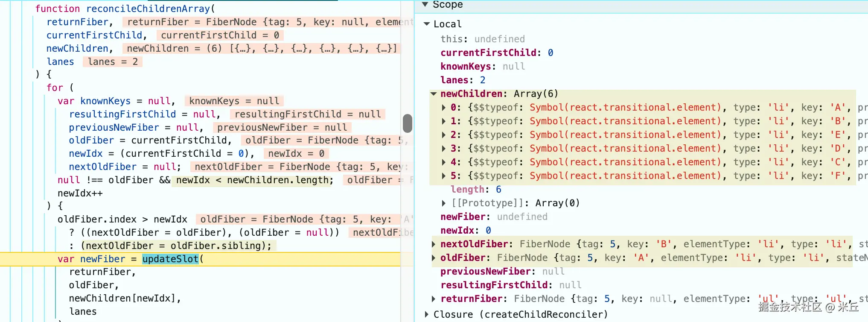This screenshot has width=868, height=322.
Task: Select the 'resultingFirstChild: null' scope row
Action: pos(511,285)
